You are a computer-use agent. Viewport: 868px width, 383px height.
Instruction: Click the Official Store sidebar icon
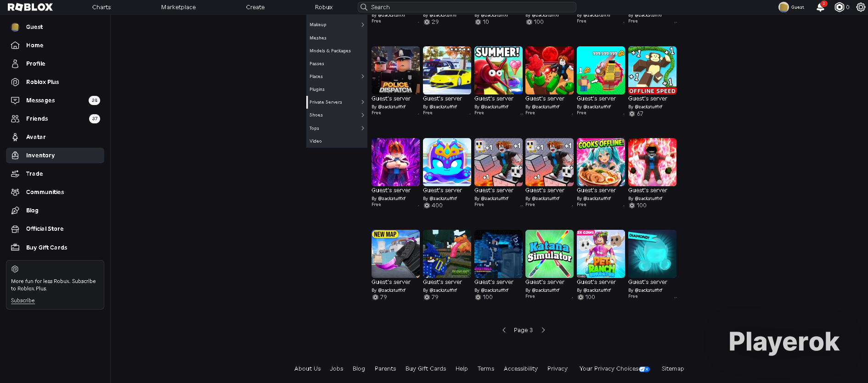point(15,229)
